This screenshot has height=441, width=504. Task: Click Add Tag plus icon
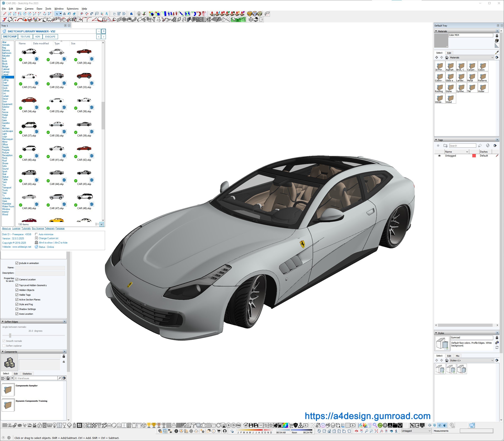point(438,146)
